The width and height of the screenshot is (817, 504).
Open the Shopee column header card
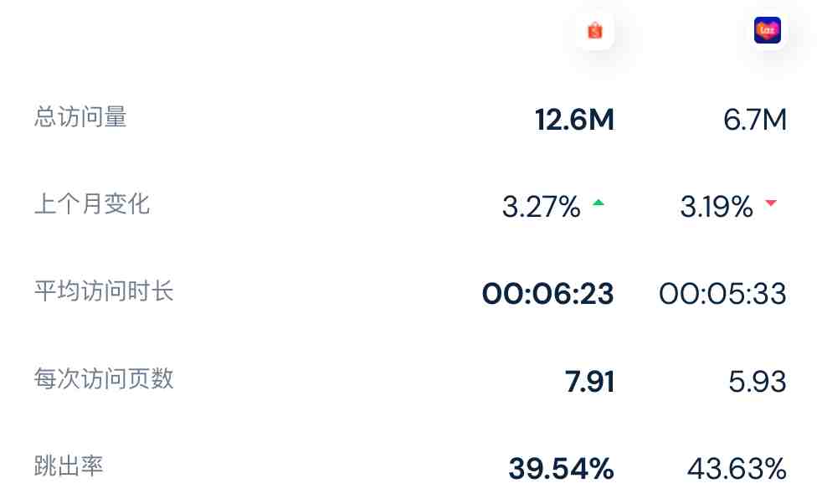[594, 30]
